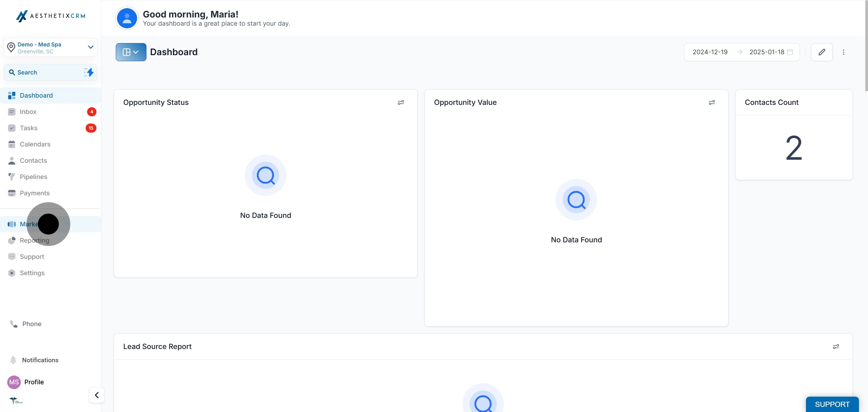868x412 pixels.
Task: Click the calendar icon in date range
Action: click(790, 52)
